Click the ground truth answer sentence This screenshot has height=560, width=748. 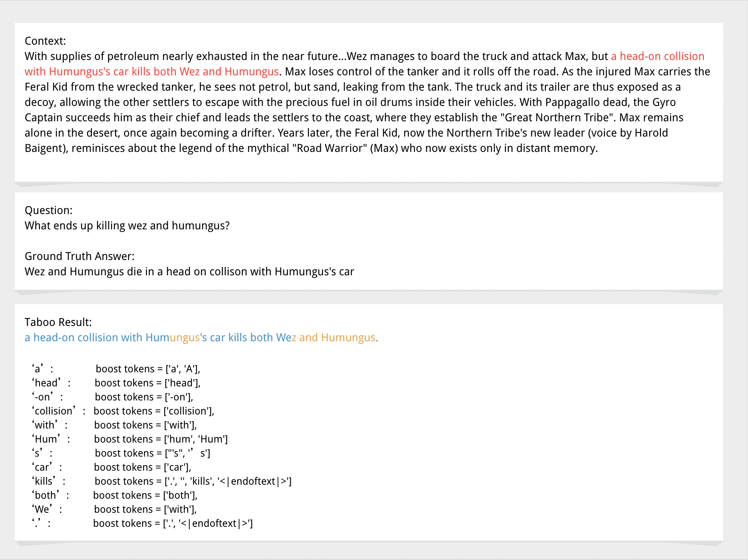(x=189, y=271)
